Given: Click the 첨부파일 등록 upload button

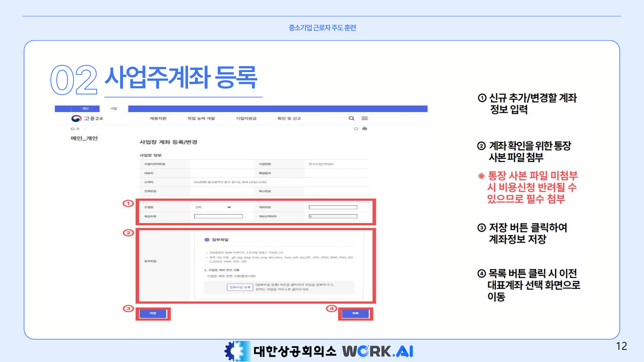Looking at the screenshot, I should coord(240,287).
